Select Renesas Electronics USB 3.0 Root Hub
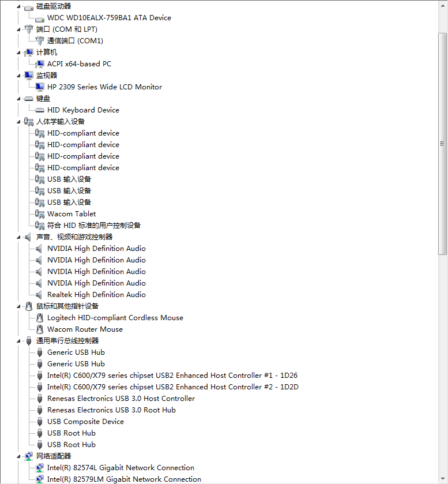The height and width of the screenshot is (484, 448). (111, 410)
